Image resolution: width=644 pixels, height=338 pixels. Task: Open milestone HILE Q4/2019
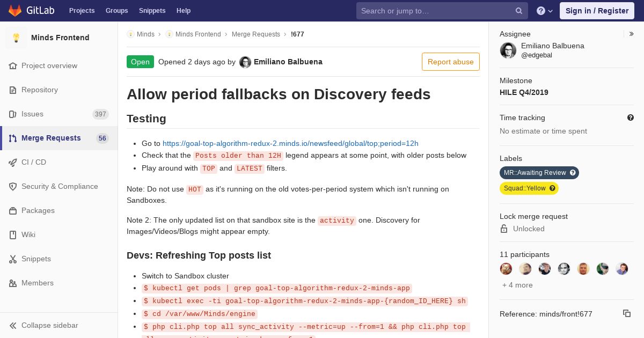coord(524,92)
